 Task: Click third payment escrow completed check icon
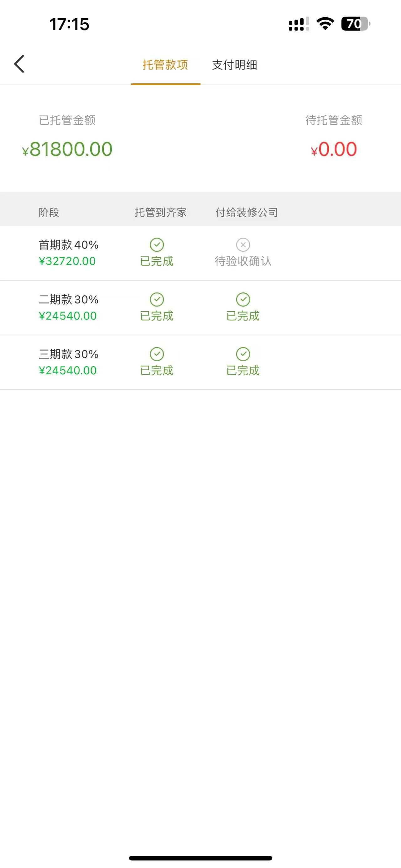(x=157, y=354)
